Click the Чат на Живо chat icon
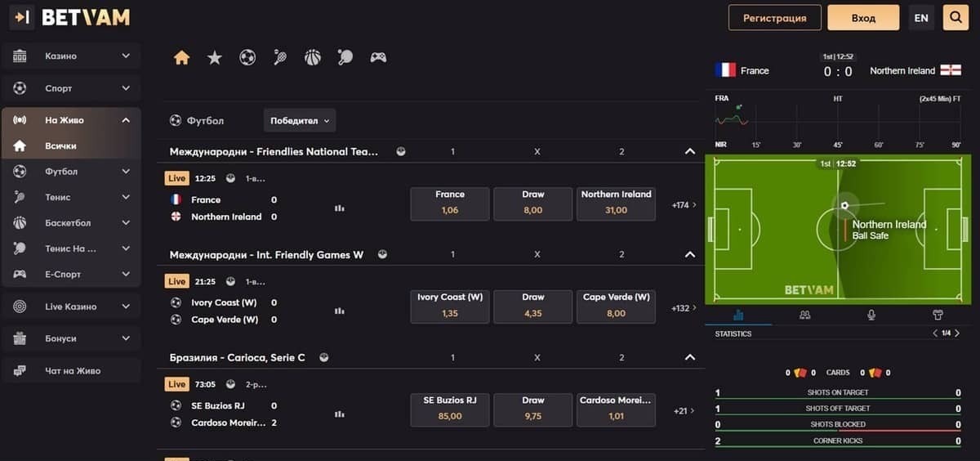The width and height of the screenshot is (980, 461). click(x=20, y=371)
